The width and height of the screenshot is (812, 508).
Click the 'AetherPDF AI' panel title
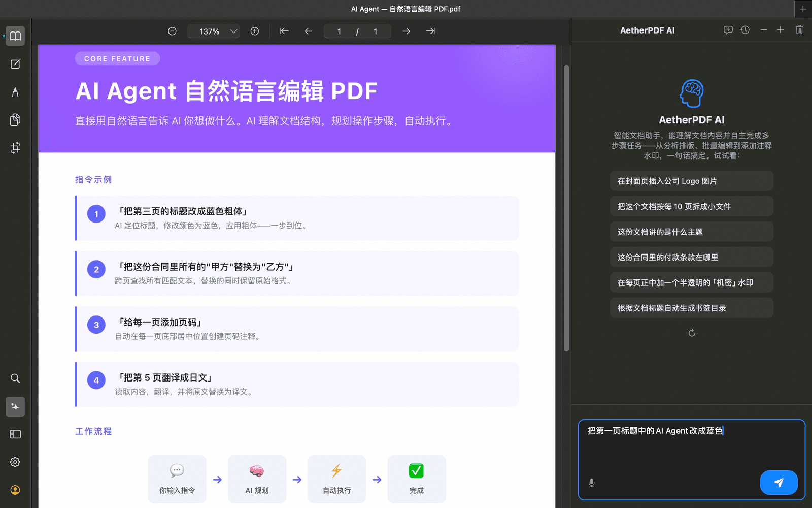pyautogui.click(x=648, y=30)
